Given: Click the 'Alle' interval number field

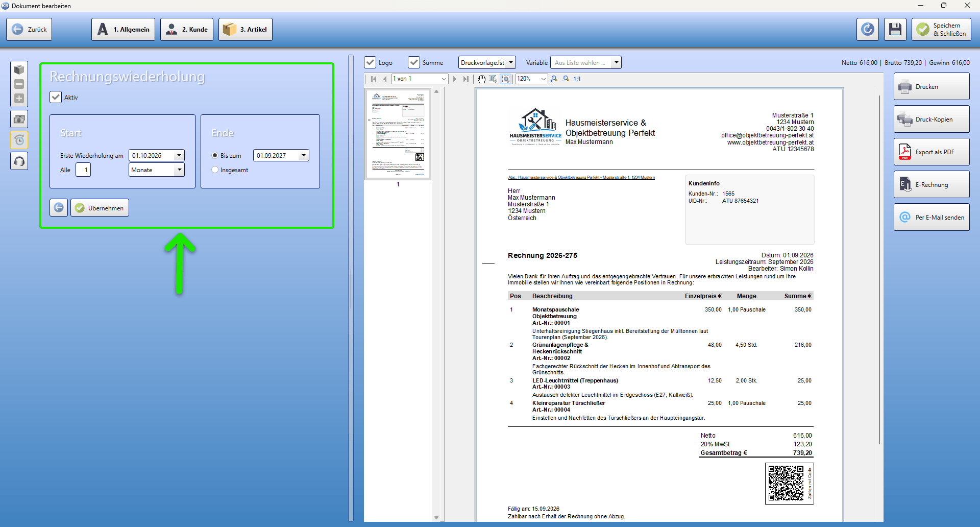Looking at the screenshot, I should [83, 170].
